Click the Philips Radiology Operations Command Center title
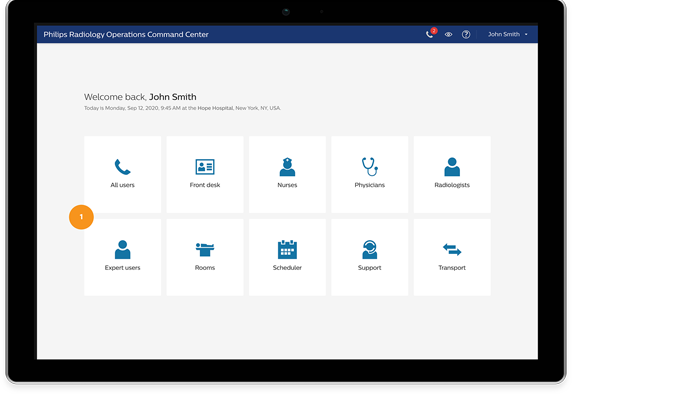Screen dimensions: 700x394 click(126, 34)
